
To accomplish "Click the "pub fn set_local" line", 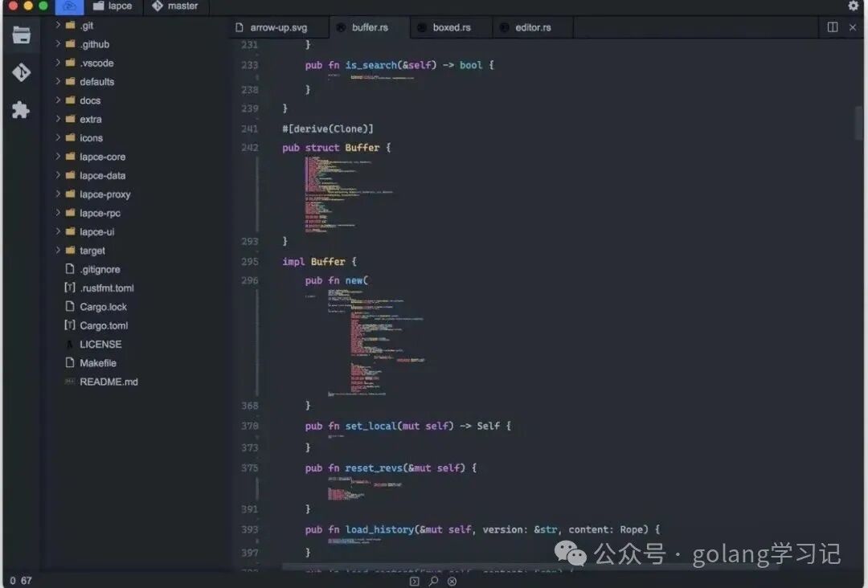I will [408, 426].
